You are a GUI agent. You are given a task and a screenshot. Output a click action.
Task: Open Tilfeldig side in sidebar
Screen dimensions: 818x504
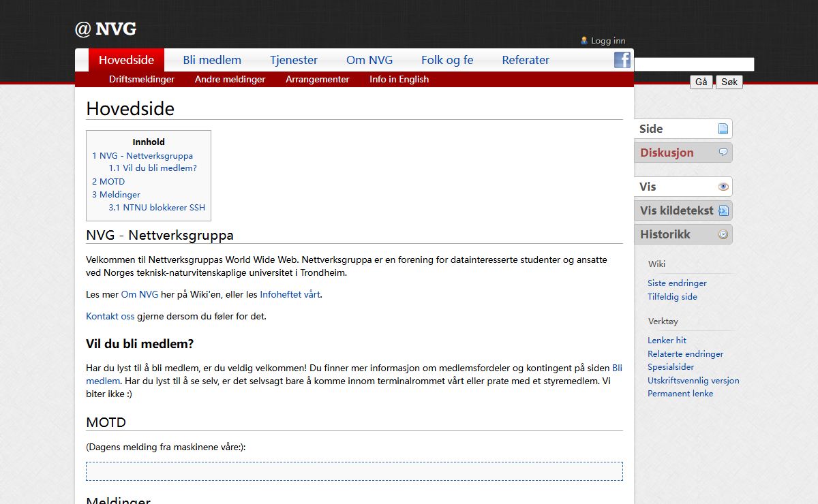click(x=672, y=296)
